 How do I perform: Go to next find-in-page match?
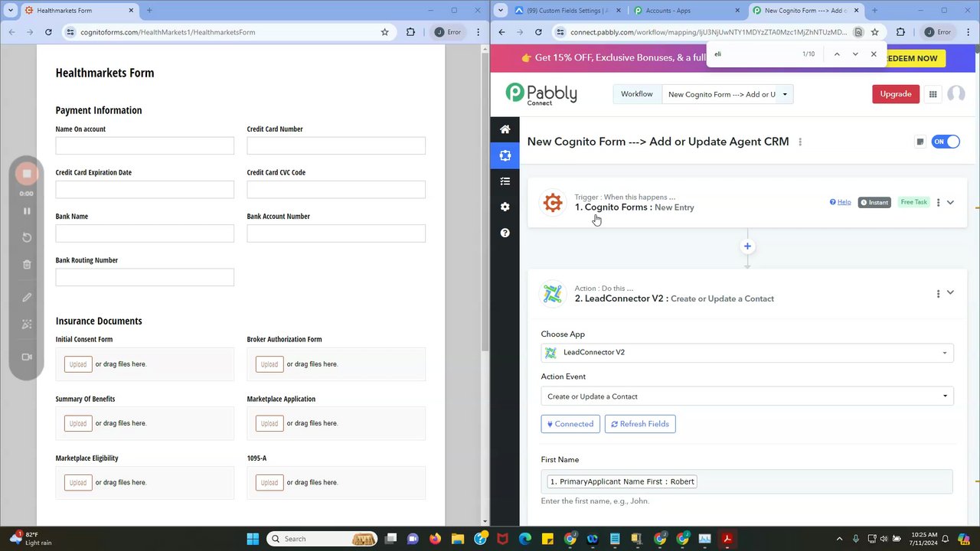855,54
